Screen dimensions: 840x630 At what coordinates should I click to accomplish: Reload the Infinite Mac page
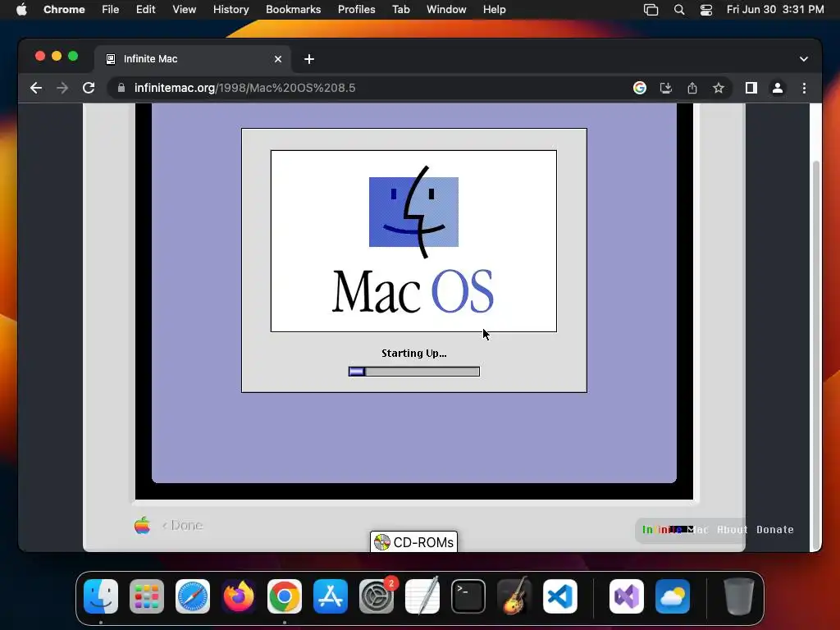(x=89, y=88)
